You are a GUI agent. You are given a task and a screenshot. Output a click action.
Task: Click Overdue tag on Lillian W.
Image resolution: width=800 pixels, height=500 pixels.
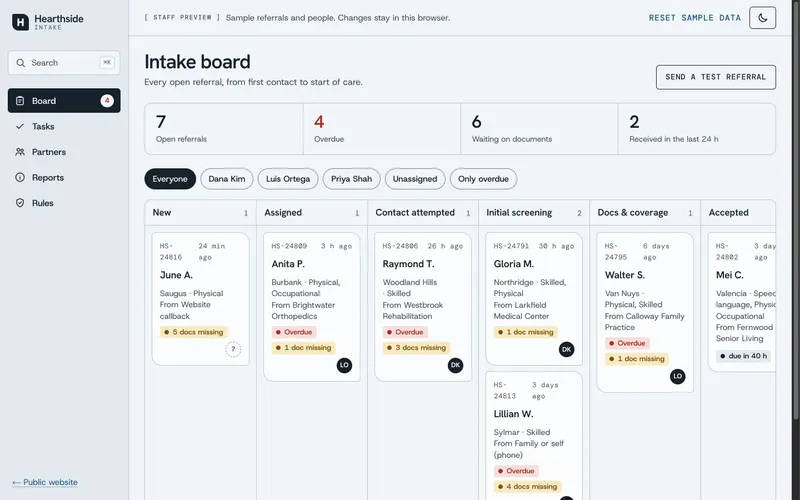[516, 471]
